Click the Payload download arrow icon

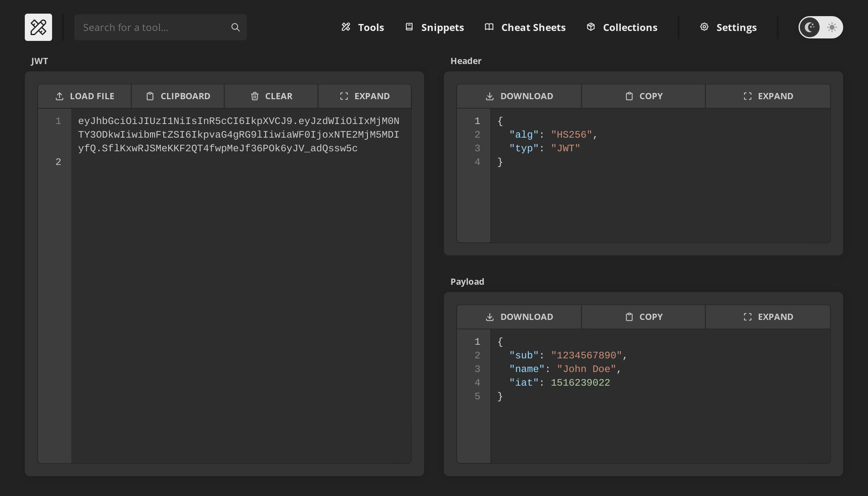click(x=490, y=317)
